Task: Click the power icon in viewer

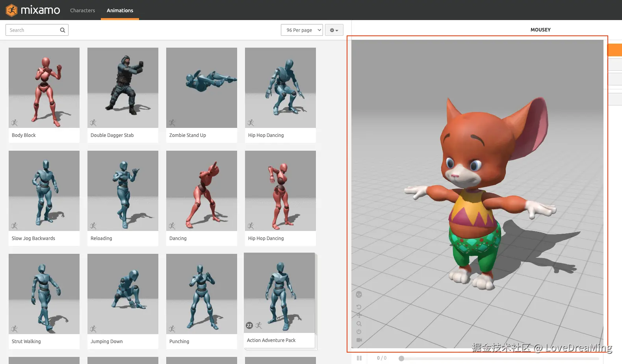Action: (359, 331)
